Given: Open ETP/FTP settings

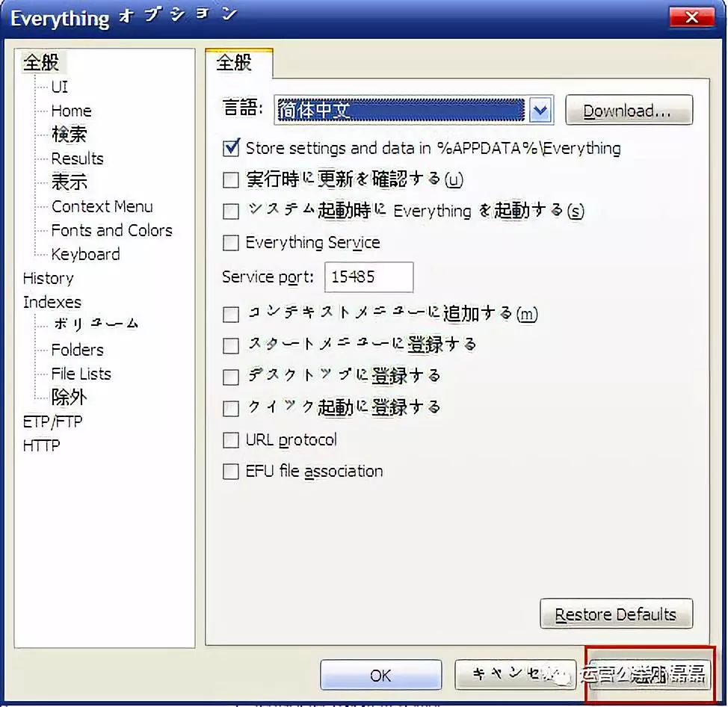Looking at the screenshot, I should [52, 422].
